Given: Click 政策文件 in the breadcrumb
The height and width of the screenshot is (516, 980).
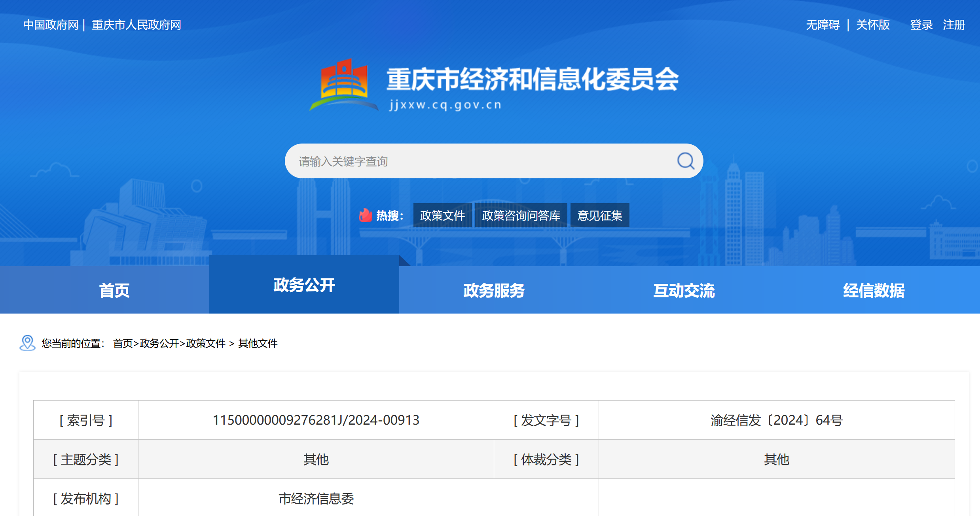Looking at the screenshot, I should tap(206, 343).
